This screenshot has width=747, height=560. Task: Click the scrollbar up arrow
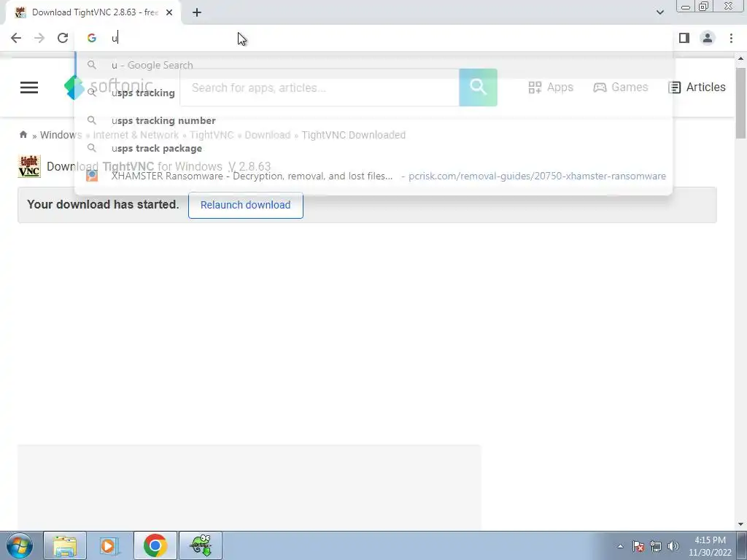click(x=740, y=59)
